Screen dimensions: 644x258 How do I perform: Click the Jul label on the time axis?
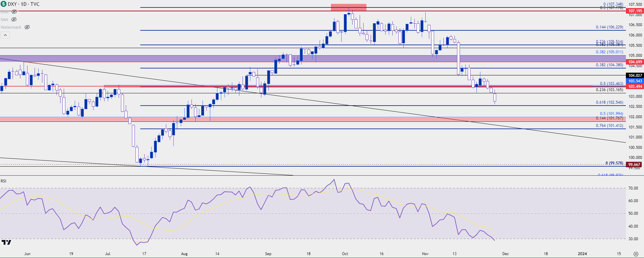click(x=108, y=254)
